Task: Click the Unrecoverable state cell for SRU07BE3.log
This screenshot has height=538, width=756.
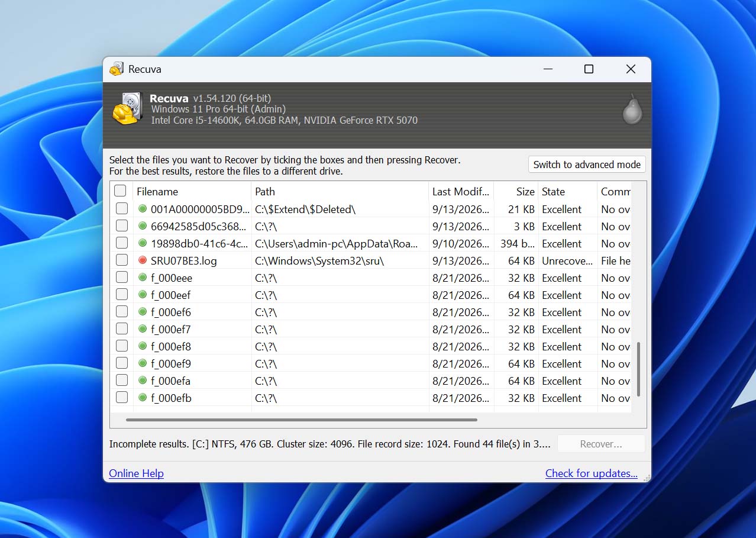Action: point(567,260)
